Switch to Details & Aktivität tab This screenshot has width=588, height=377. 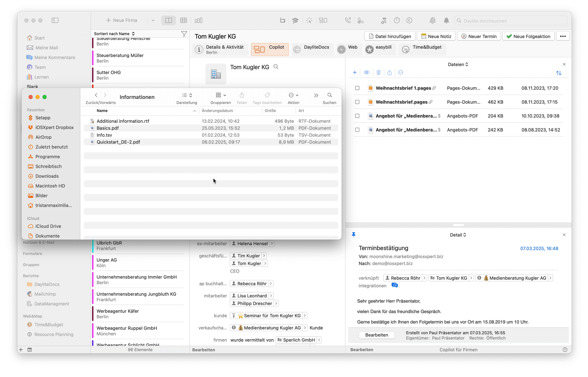point(220,49)
